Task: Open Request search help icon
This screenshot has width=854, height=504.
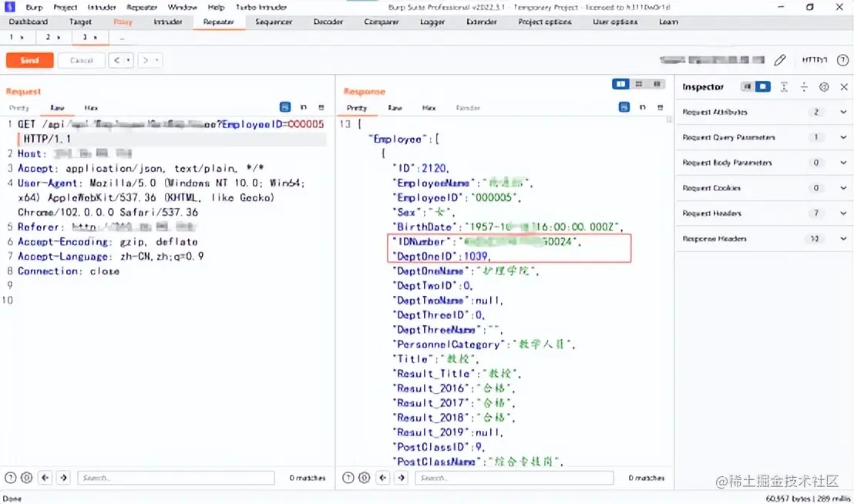Action: 10,478
